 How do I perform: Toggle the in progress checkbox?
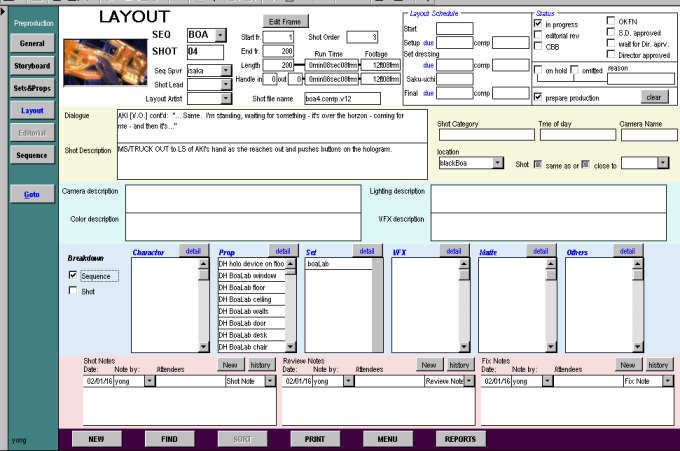click(x=538, y=23)
